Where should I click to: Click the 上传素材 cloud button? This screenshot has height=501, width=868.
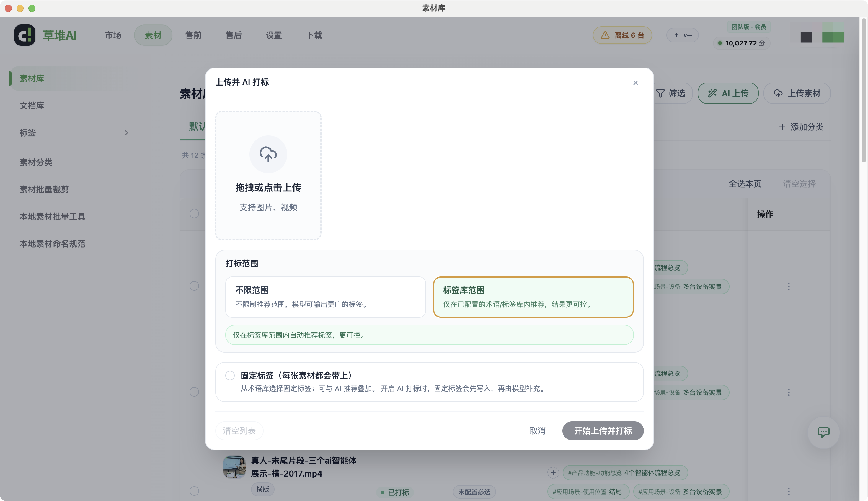pyautogui.click(x=797, y=93)
